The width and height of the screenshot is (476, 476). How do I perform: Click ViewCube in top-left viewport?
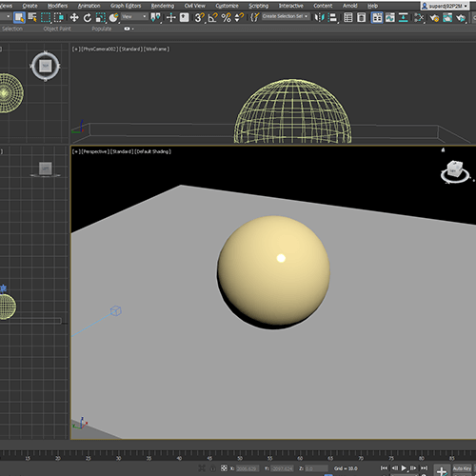pyautogui.click(x=46, y=66)
